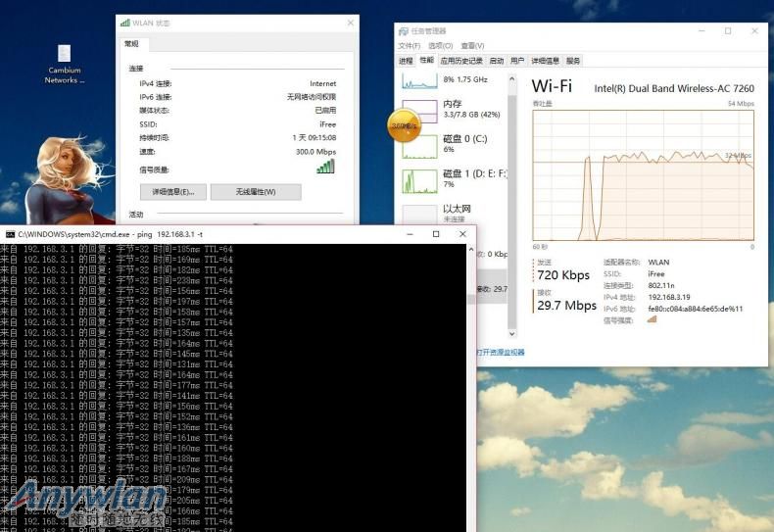Select the CPU mini graph thumbnail
Viewport: 774px width, 532px height.
pos(419,81)
